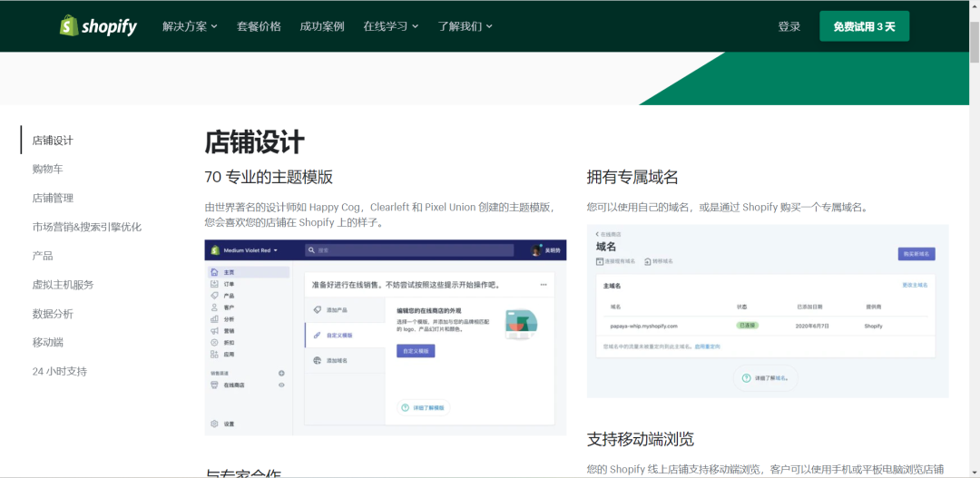
Task: Open the 成功案例 page
Action: (322, 26)
